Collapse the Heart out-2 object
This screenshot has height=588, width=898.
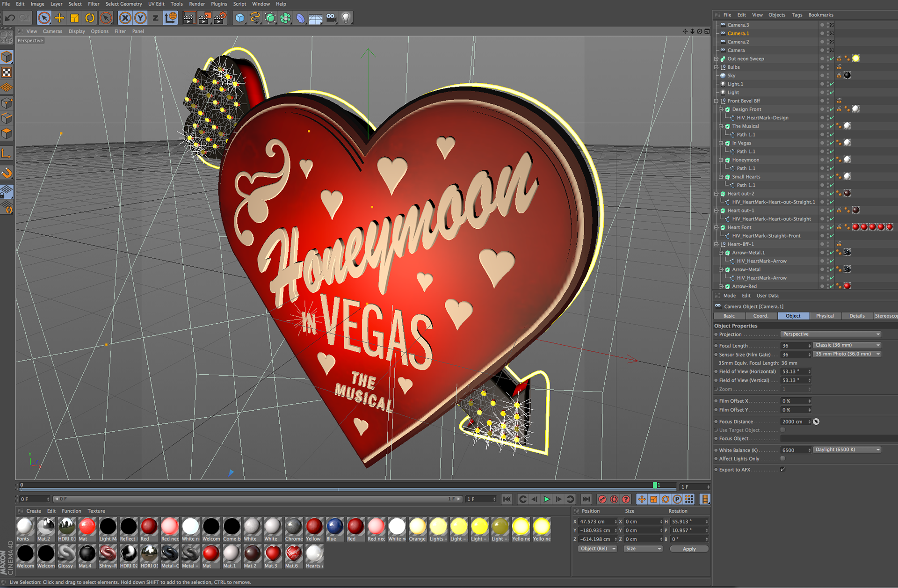point(717,194)
